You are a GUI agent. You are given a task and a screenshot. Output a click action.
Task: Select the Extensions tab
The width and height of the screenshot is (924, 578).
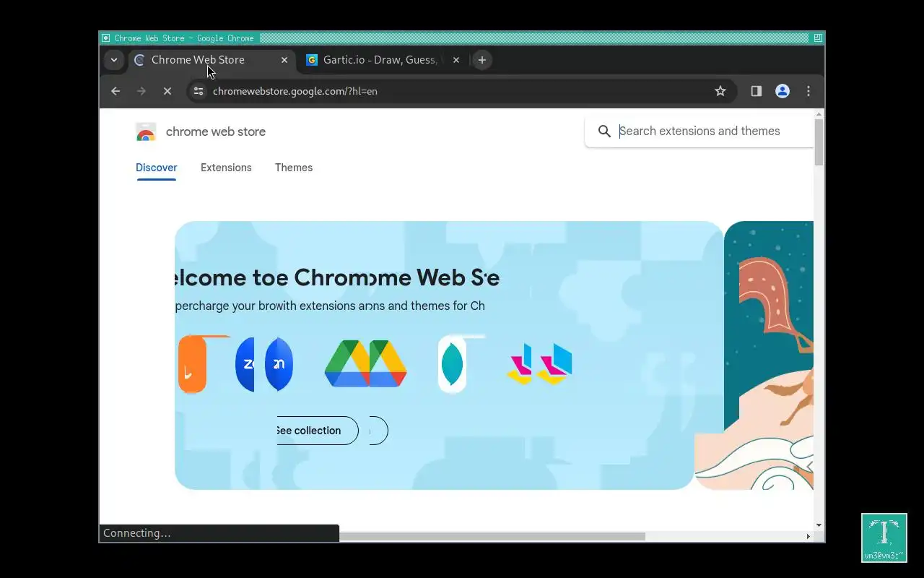[226, 168]
